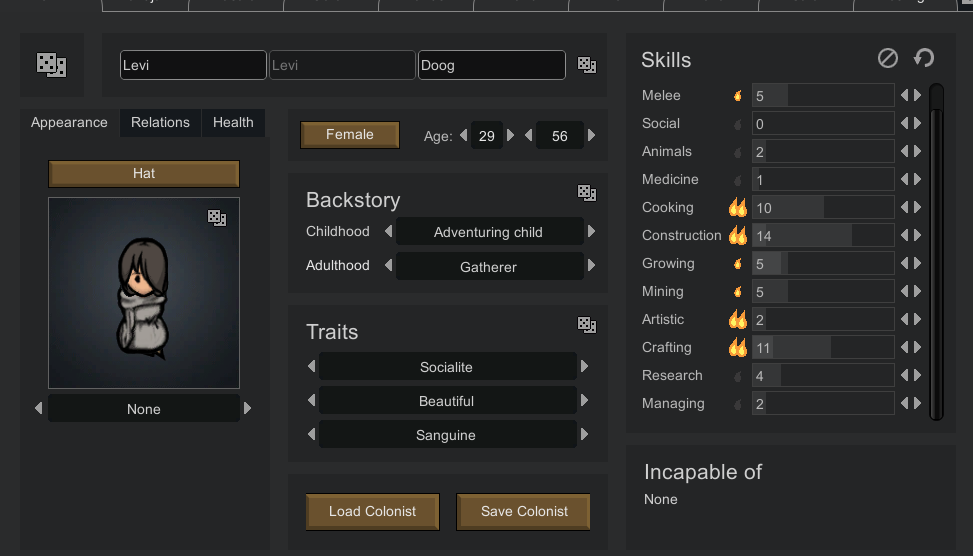This screenshot has width=973, height=556.
Task: Click the randomize-all dice icon at top left
Action: 51,65
